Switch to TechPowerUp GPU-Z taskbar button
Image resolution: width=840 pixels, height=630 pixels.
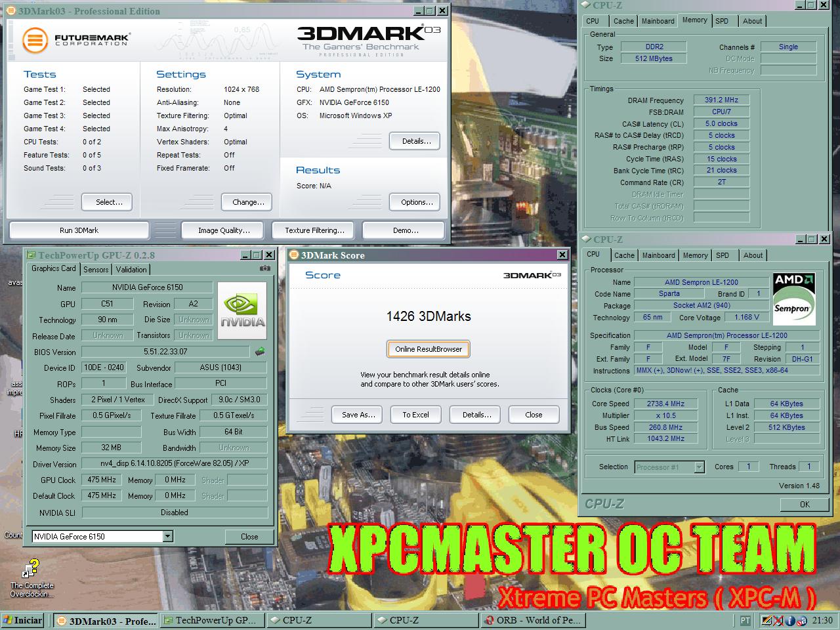click(x=213, y=620)
